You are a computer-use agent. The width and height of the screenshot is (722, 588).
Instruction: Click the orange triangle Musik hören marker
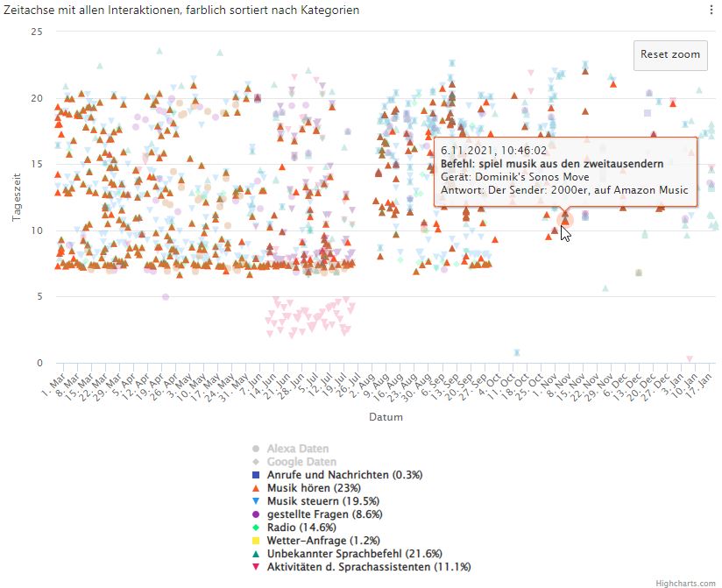(x=256, y=487)
